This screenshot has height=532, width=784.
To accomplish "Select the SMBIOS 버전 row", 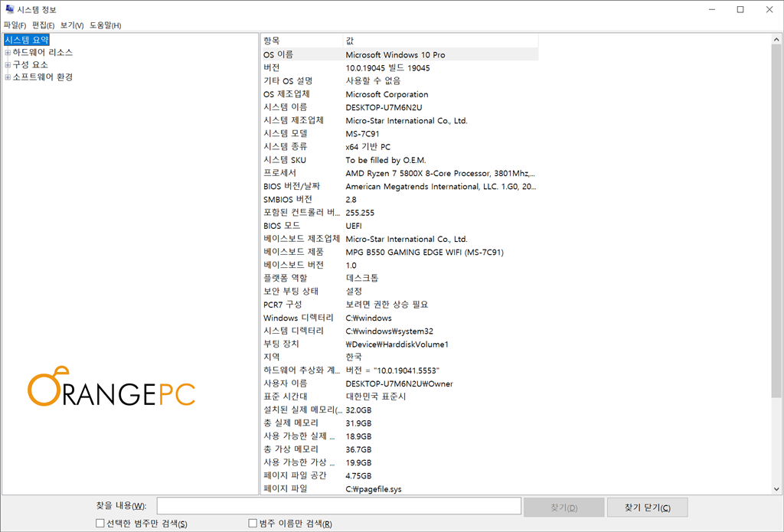I will point(400,200).
